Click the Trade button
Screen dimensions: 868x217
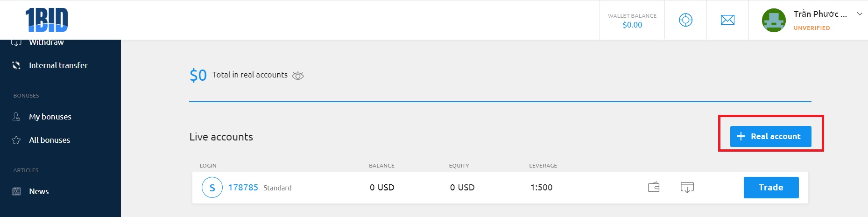click(771, 187)
